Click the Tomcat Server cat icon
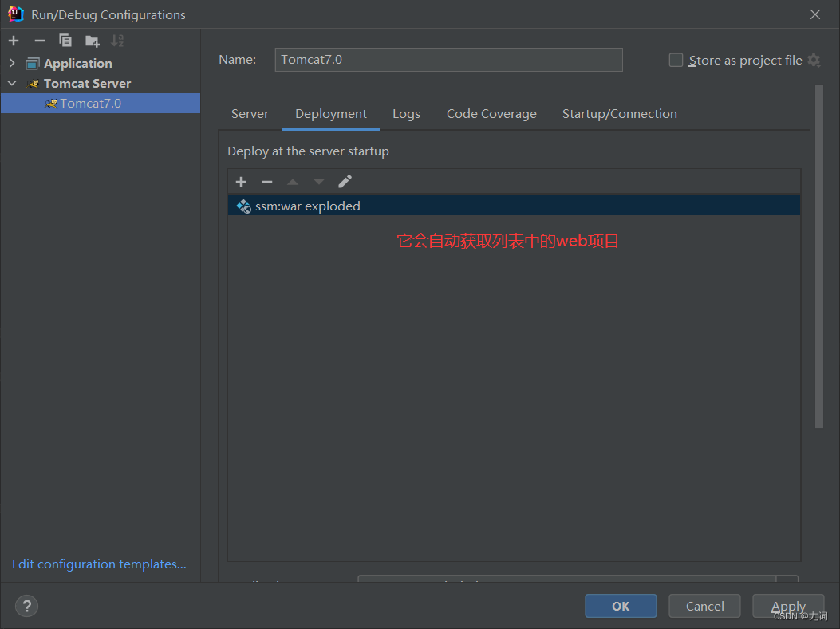840x629 pixels. (34, 84)
